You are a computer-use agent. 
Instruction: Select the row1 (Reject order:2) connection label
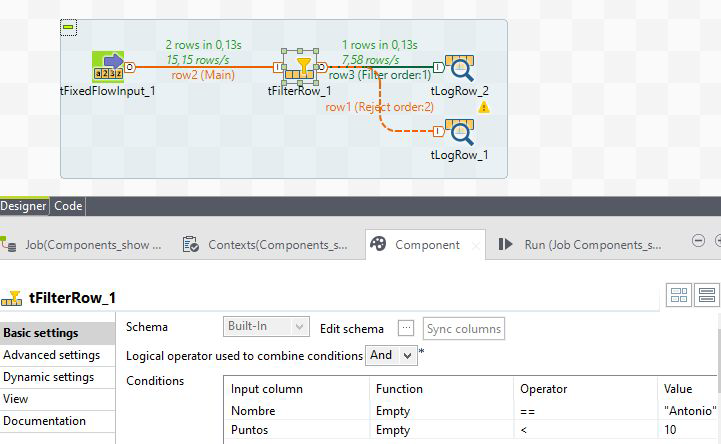coord(379,107)
